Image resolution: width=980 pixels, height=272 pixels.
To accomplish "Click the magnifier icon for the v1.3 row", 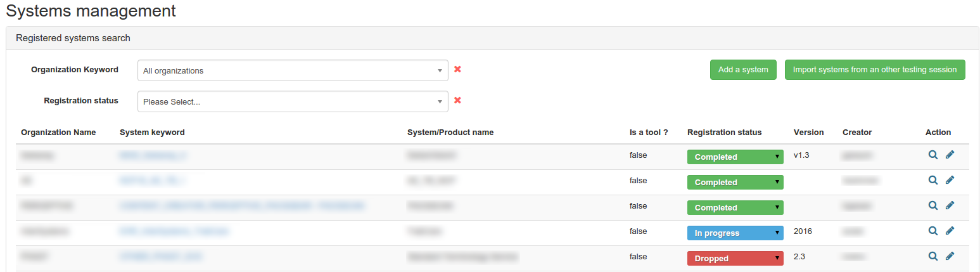I will pyautogui.click(x=932, y=155).
